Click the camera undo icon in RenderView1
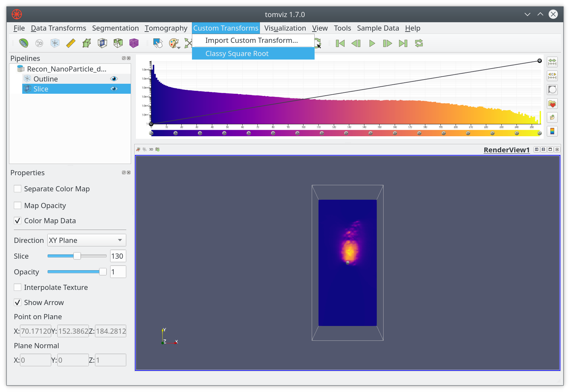This screenshot has width=570, height=392. point(138,149)
